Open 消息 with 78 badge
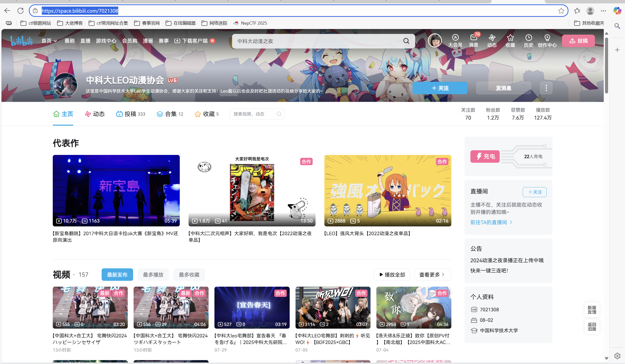Screen dimensions: 625x364 474,41
